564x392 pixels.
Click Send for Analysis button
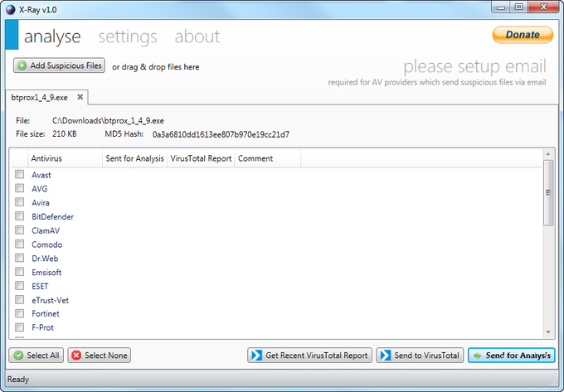coord(512,356)
